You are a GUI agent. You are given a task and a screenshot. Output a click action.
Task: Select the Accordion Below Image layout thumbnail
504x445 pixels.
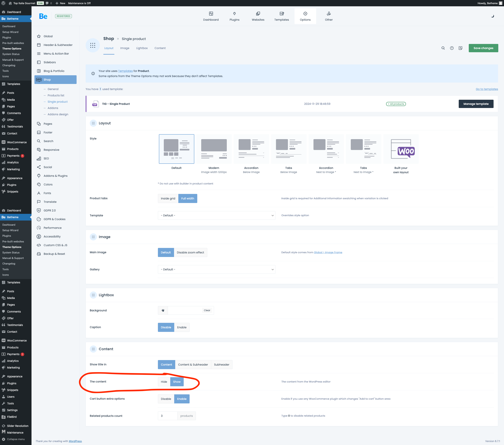click(x=251, y=149)
